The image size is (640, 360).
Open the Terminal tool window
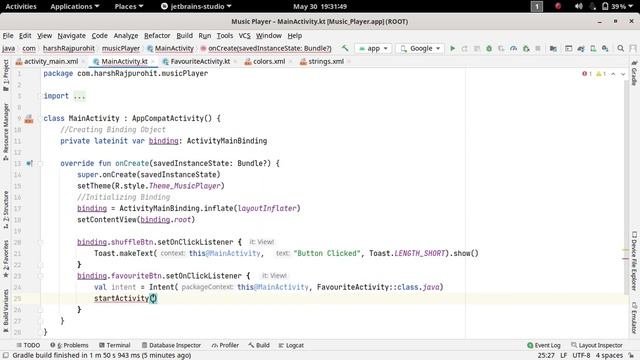tap(115, 345)
